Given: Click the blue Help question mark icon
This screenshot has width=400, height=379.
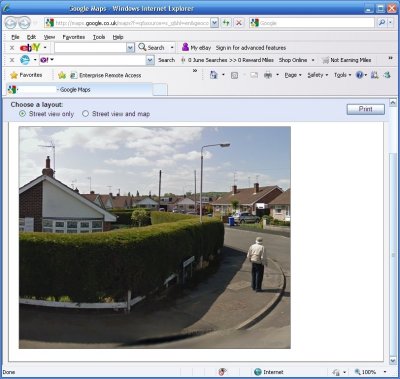Looking at the screenshot, I should (359, 75).
